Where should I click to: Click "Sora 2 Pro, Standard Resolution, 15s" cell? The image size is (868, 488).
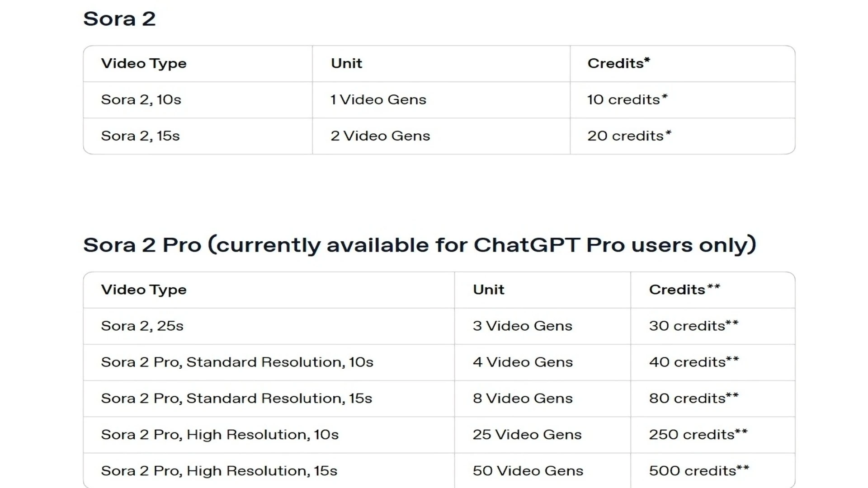click(236, 398)
